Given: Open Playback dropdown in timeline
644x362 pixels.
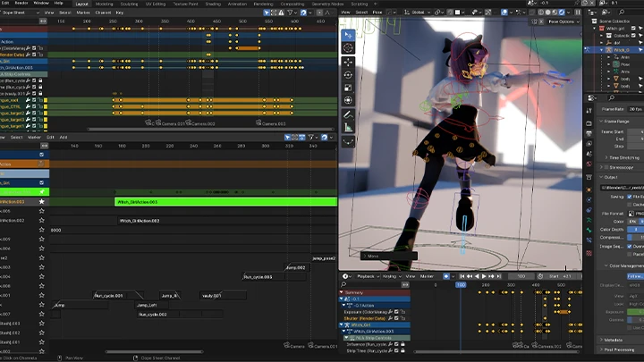Looking at the screenshot, I should (x=368, y=276).
